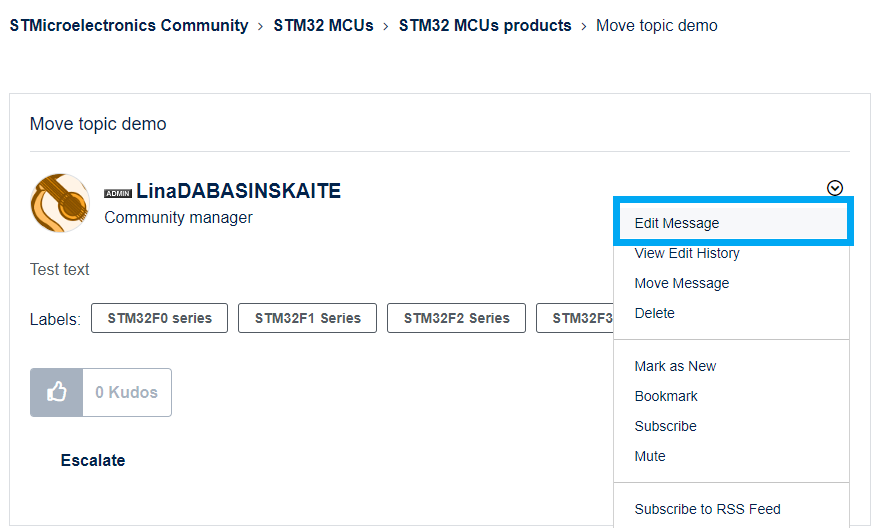The width and height of the screenshot is (878, 528).
Task: Click the STM32F1 Series label
Action: (x=307, y=318)
